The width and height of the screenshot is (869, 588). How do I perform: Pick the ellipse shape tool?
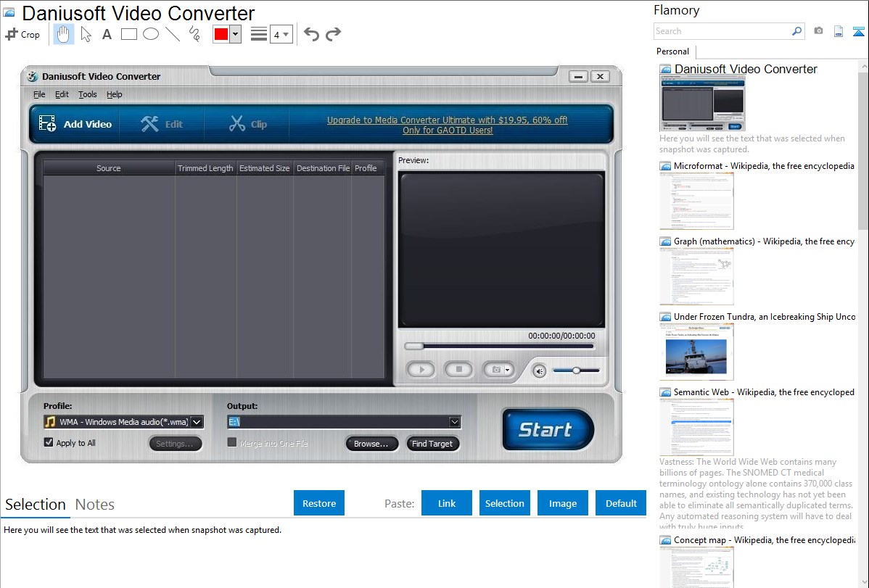(151, 34)
